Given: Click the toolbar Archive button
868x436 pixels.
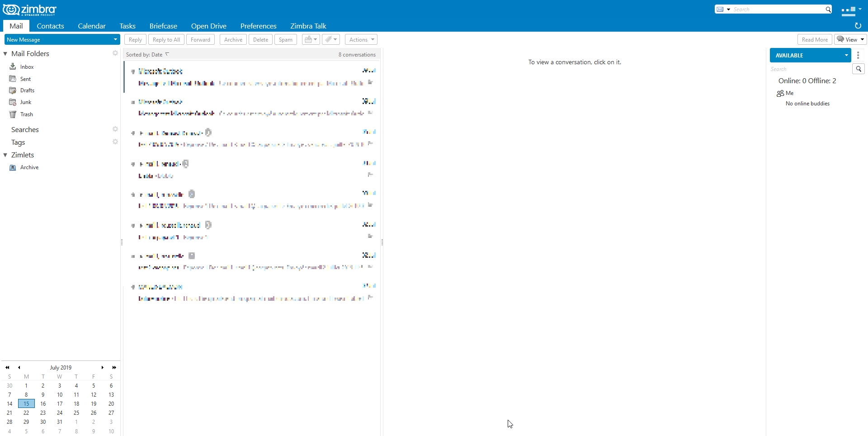Looking at the screenshot, I should [x=233, y=40].
